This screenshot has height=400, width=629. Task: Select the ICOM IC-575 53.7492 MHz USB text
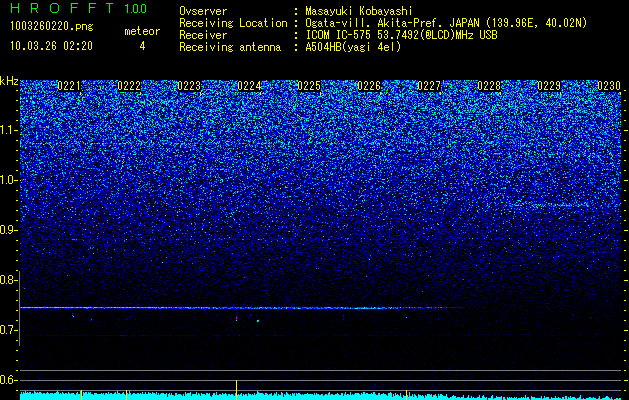[x=401, y=35]
